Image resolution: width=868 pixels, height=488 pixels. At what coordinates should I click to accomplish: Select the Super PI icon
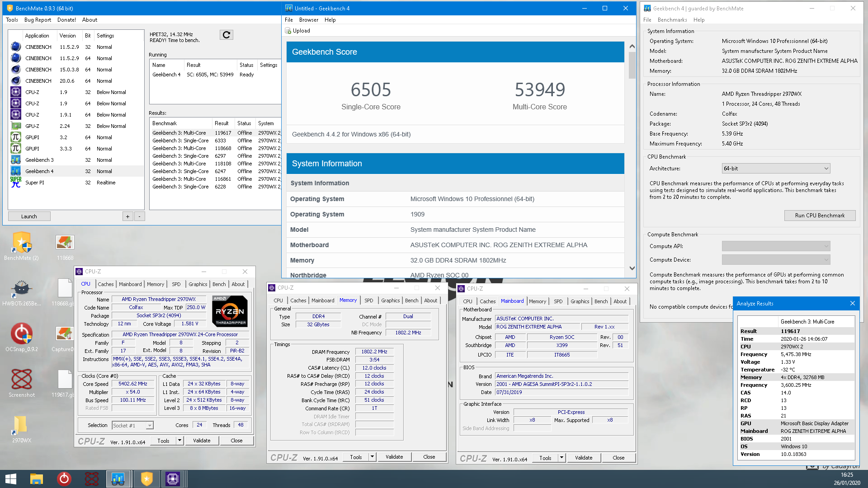[16, 182]
